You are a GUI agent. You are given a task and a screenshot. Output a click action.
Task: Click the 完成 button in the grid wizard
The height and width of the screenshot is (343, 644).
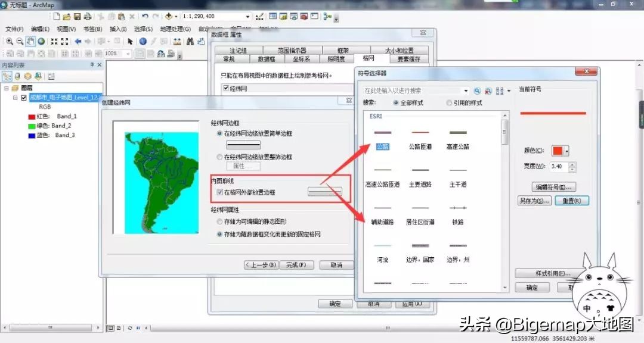(x=296, y=265)
